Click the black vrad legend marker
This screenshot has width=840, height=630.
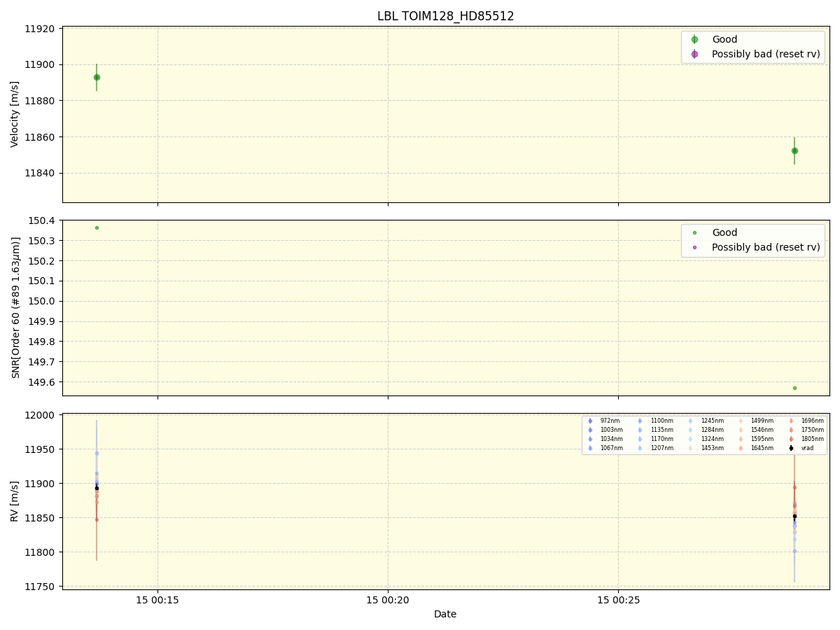790,447
